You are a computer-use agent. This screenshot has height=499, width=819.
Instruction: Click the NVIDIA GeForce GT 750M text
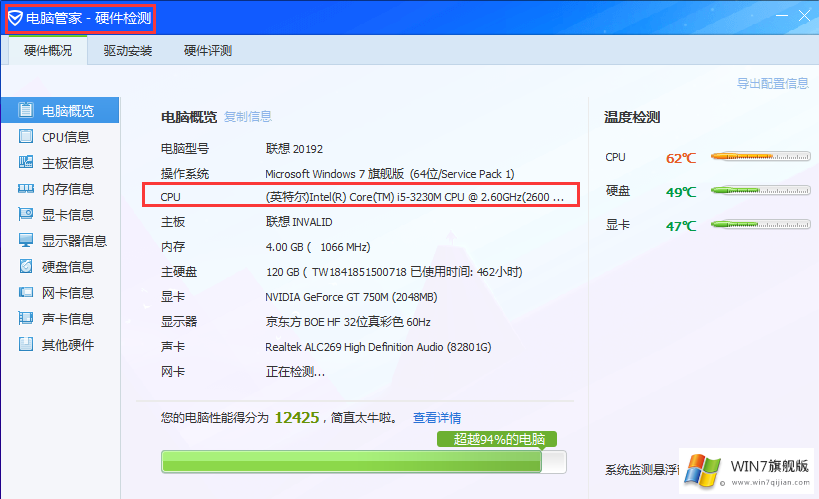[x=351, y=297]
